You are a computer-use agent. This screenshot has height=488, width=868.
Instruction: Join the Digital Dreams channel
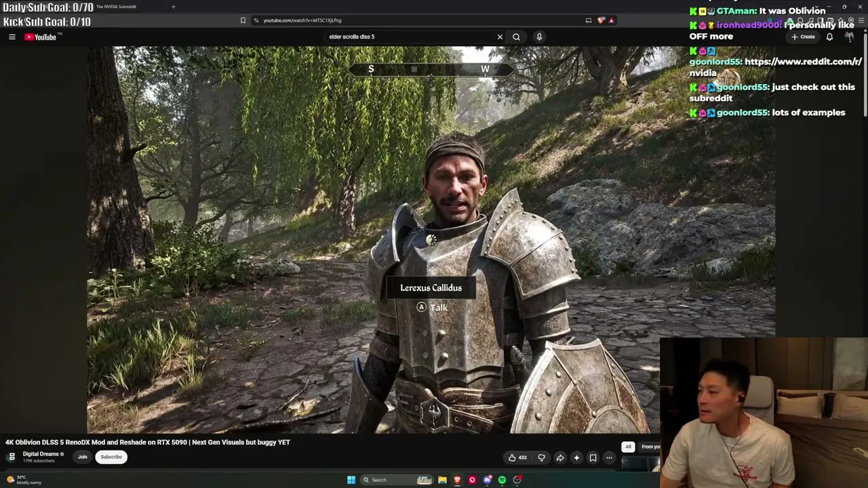82,457
